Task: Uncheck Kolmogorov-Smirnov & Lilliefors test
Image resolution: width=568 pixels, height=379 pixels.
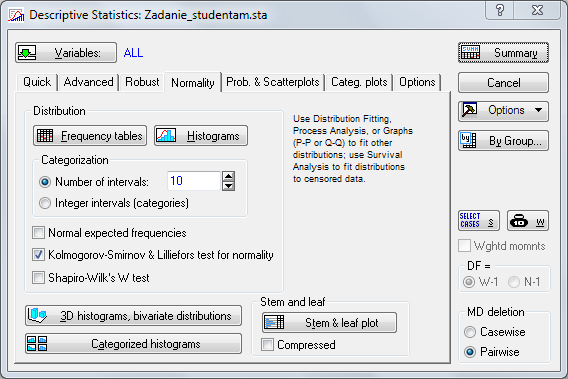Action: (39, 255)
